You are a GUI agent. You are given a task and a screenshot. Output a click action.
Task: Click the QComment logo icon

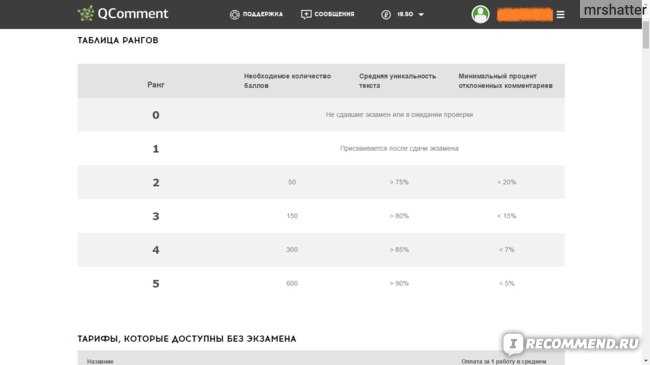pyautogui.click(x=86, y=13)
